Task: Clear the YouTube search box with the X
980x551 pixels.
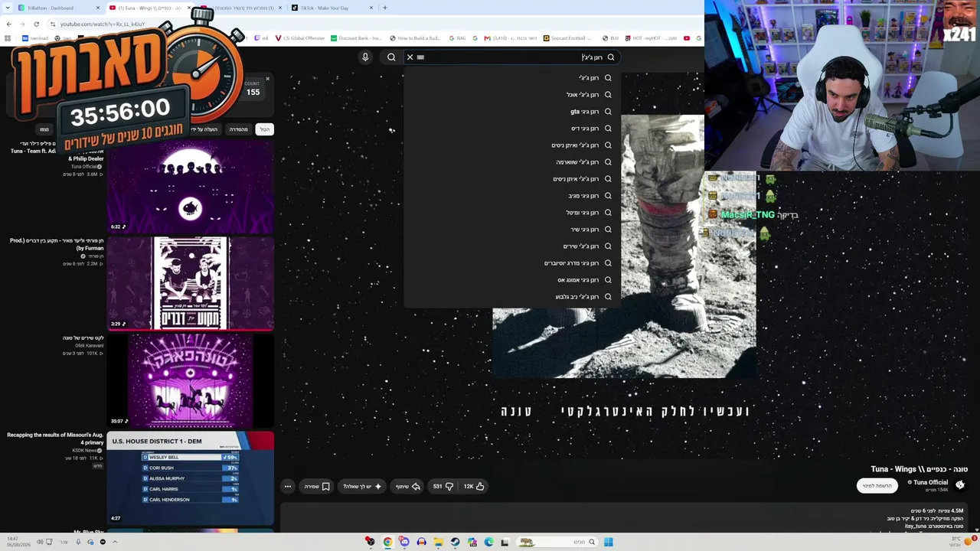Action: point(410,57)
